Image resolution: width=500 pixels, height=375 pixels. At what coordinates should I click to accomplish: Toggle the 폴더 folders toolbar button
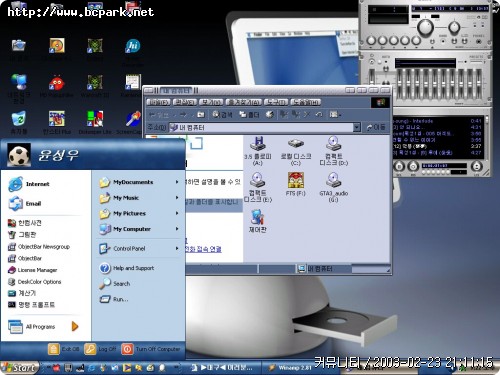249,115
